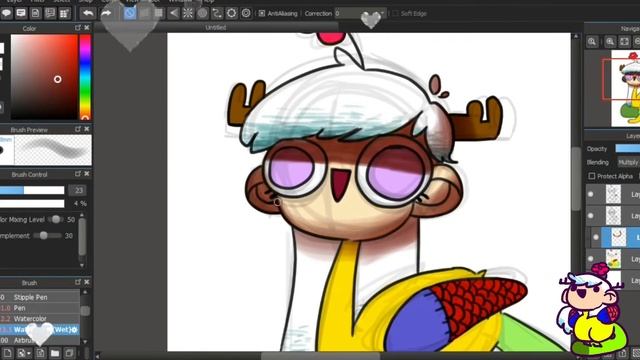Click the brush size slider showing 23

pyautogui.click(x=32, y=190)
